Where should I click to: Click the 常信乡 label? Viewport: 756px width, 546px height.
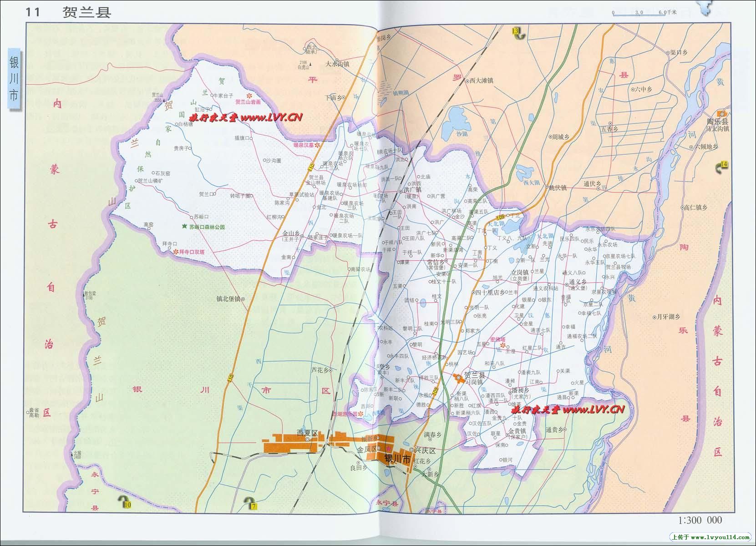[x=436, y=262]
